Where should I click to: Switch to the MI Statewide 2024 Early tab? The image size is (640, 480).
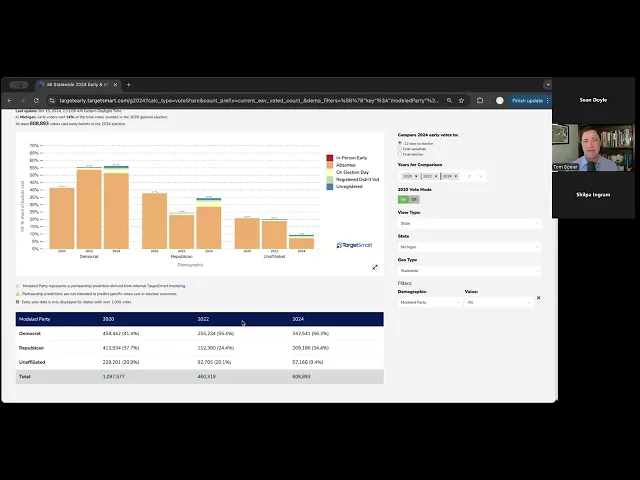click(77, 84)
